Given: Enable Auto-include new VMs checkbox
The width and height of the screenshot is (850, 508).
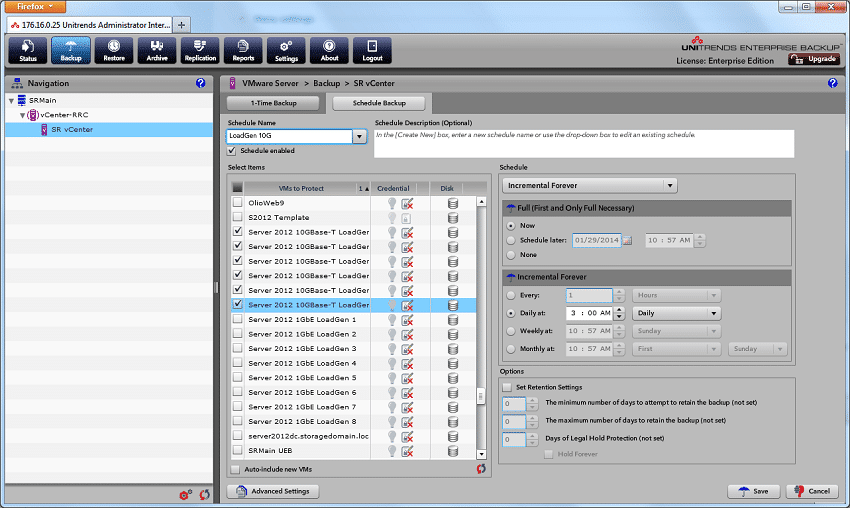Looking at the screenshot, I should click(x=235, y=470).
